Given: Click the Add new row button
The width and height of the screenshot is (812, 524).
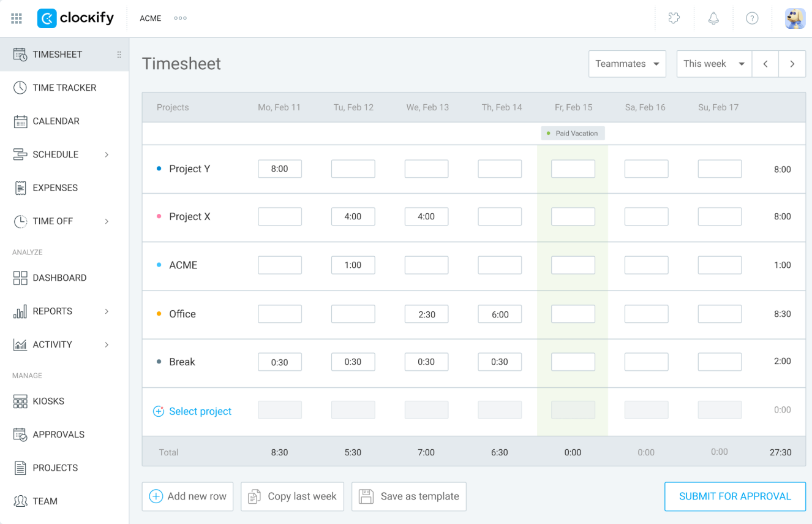Looking at the screenshot, I should coord(188,496).
